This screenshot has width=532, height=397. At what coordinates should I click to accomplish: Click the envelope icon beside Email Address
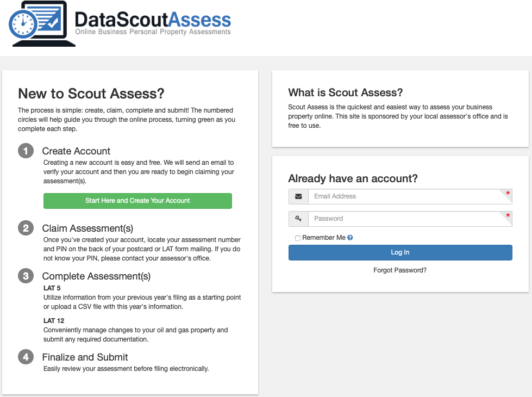(x=298, y=197)
